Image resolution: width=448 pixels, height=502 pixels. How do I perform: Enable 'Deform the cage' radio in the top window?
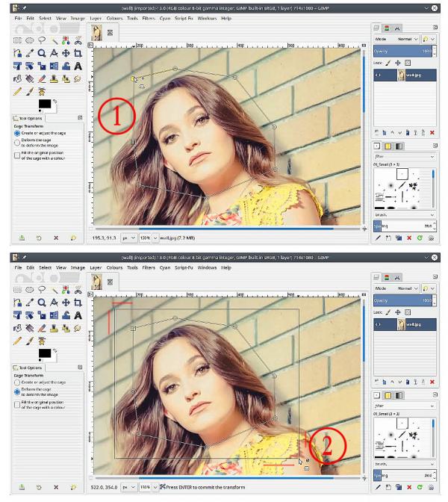coord(17,143)
